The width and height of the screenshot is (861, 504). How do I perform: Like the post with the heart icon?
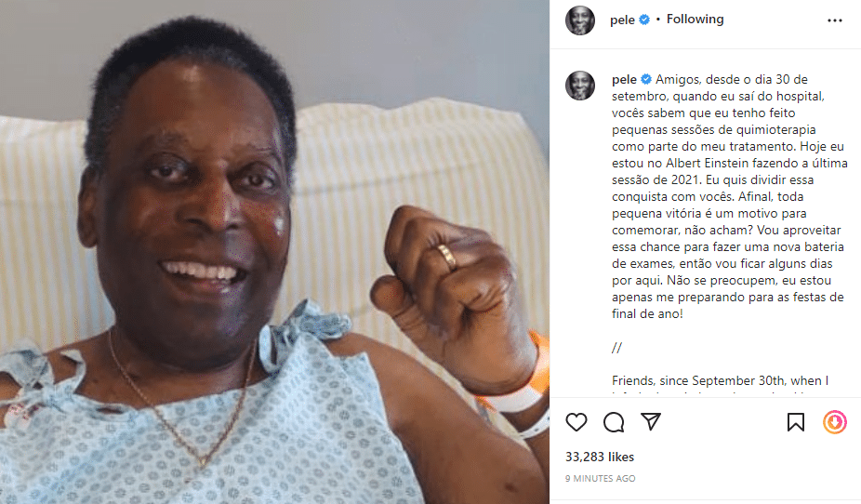pyautogui.click(x=576, y=422)
